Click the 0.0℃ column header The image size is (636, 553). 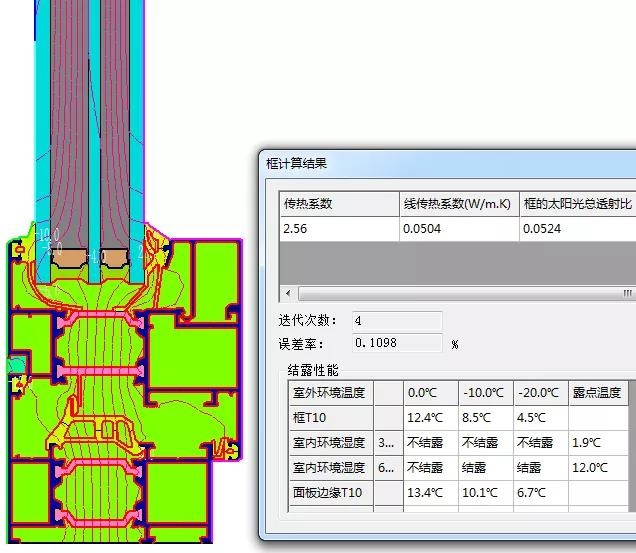click(x=431, y=393)
